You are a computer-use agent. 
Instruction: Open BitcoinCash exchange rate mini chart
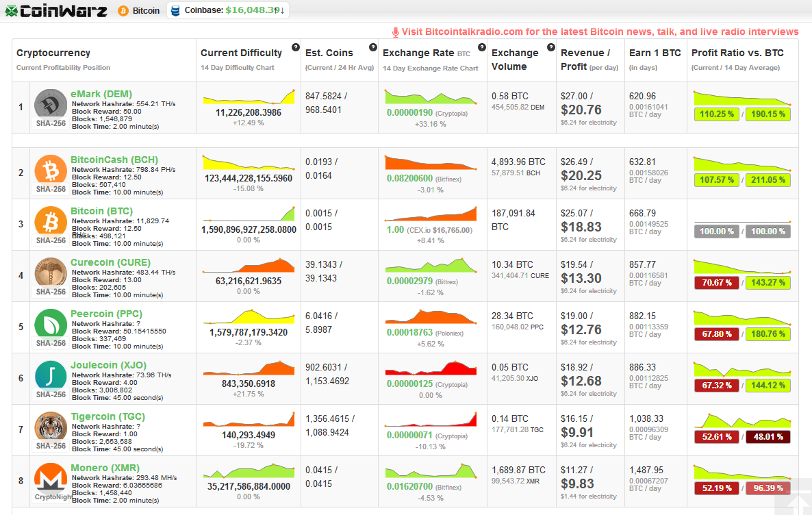click(x=431, y=163)
